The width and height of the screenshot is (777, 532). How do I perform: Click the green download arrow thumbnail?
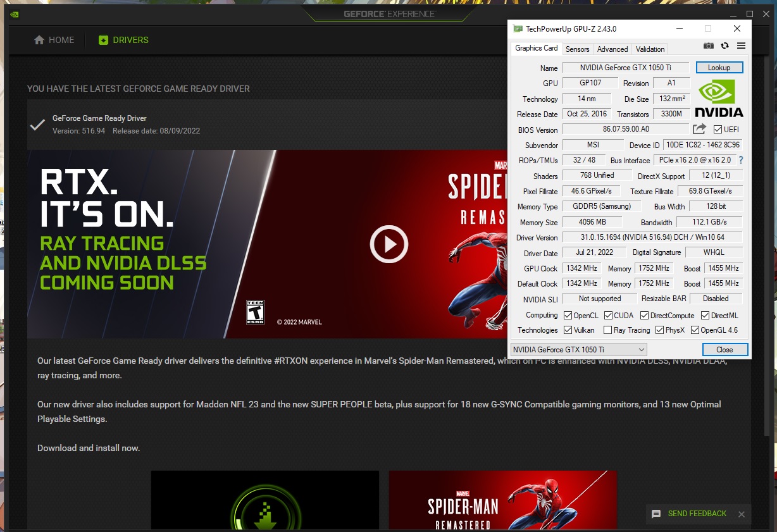265,500
